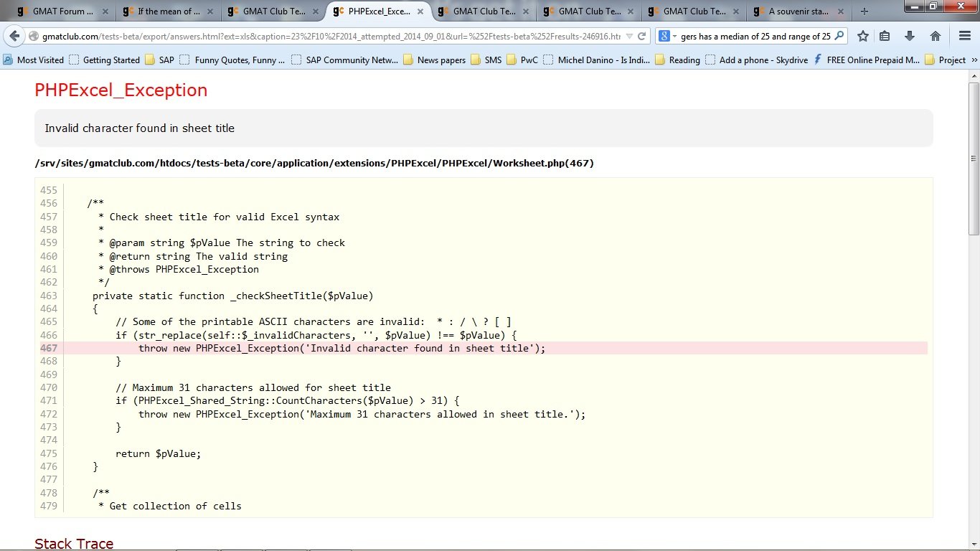Open the Google search engine dropdown
980x551 pixels.
pos(669,37)
